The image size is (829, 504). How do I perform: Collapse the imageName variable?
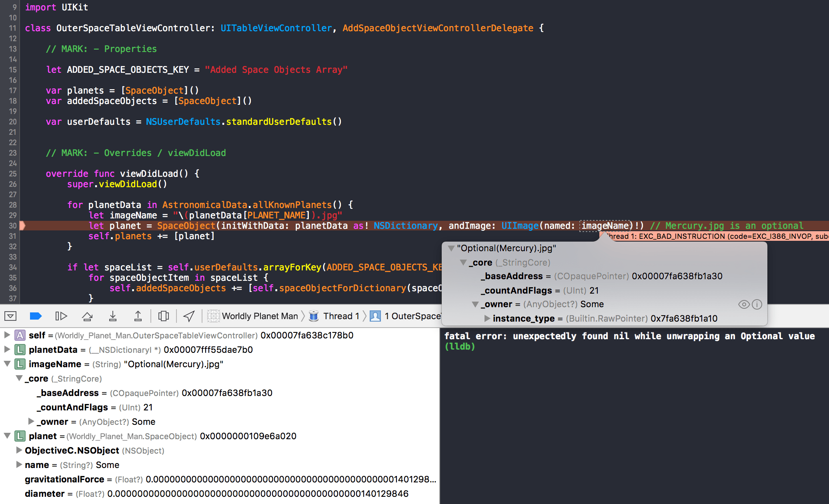pyautogui.click(x=7, y=364)
